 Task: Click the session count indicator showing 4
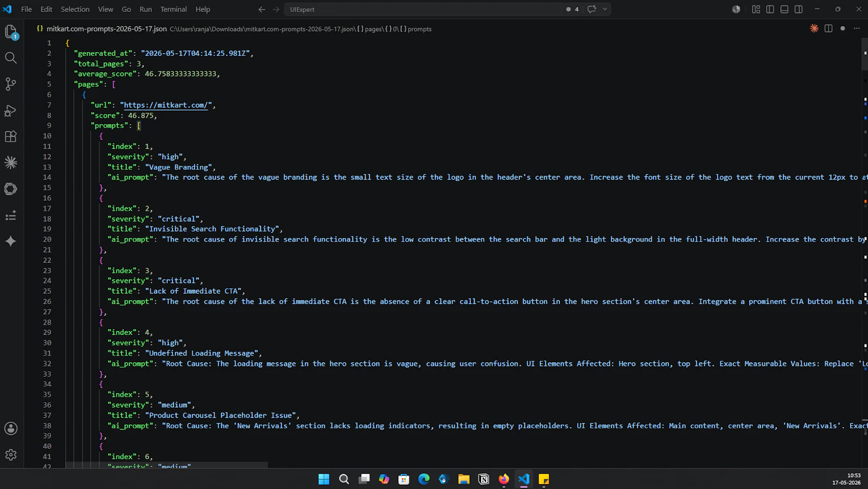click(572, 9)
